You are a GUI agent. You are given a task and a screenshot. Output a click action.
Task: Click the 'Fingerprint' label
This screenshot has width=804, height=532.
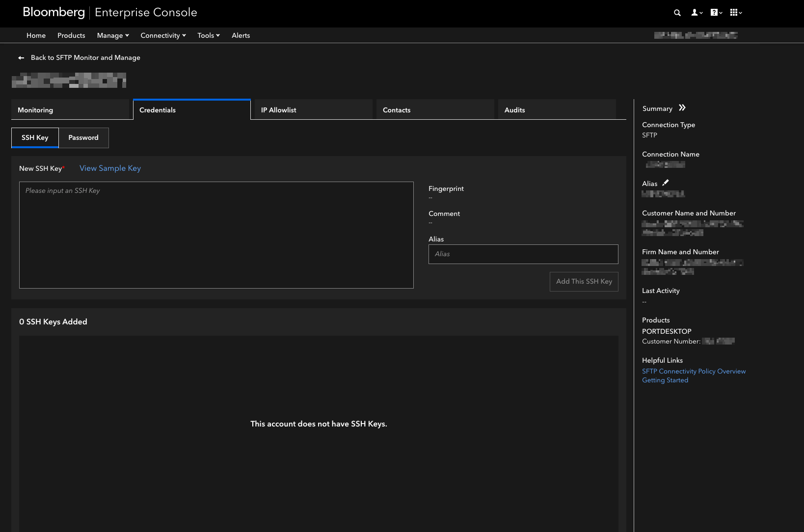click(x=446, y=189)
